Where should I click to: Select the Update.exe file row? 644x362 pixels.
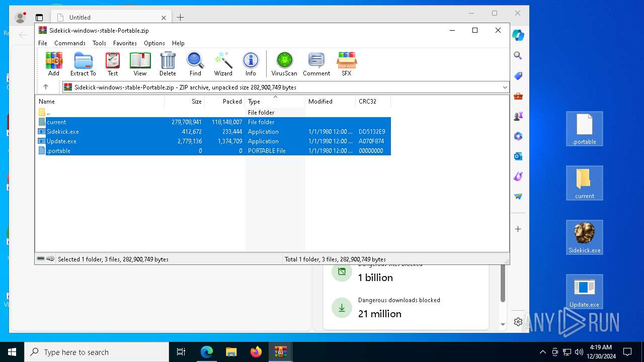click(x=213, y=141)
